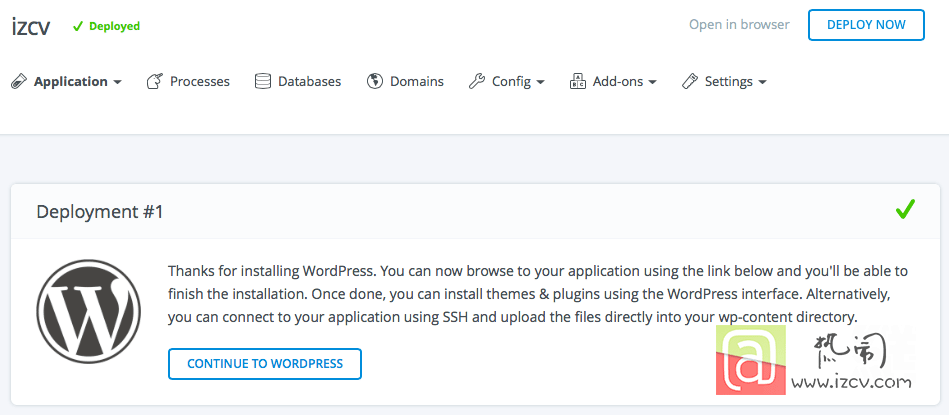Open the Domains tab
The width and height of the screenshot is (949, 415).
pos(417,81)
